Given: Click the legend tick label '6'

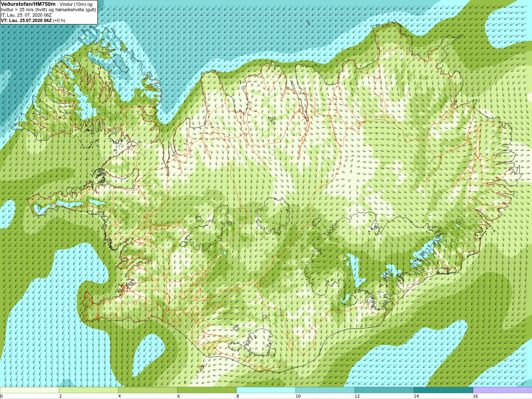Looking at the screenshot, I should (178, 396).
